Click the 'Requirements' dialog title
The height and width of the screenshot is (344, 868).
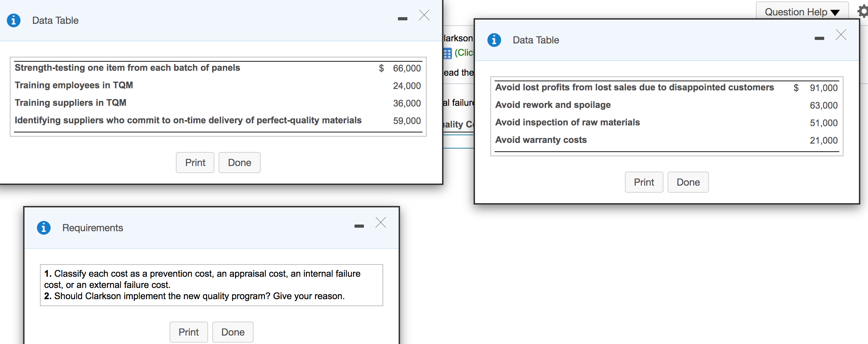pyautogui.click(x=93, y=228)
